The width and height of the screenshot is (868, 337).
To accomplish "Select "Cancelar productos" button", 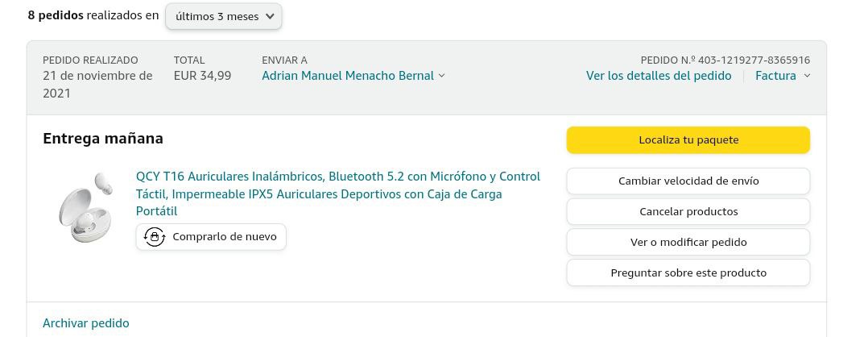I will point(688,211).
